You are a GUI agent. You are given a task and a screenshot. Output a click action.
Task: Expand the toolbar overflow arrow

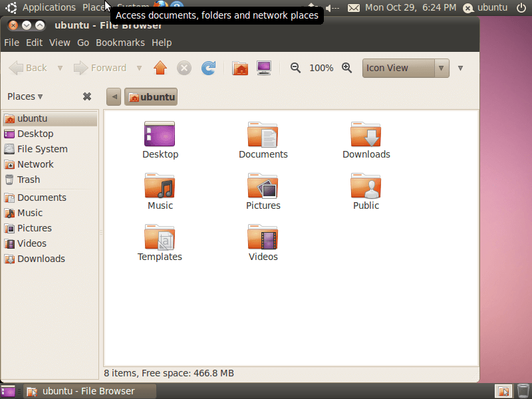point(460,68)
